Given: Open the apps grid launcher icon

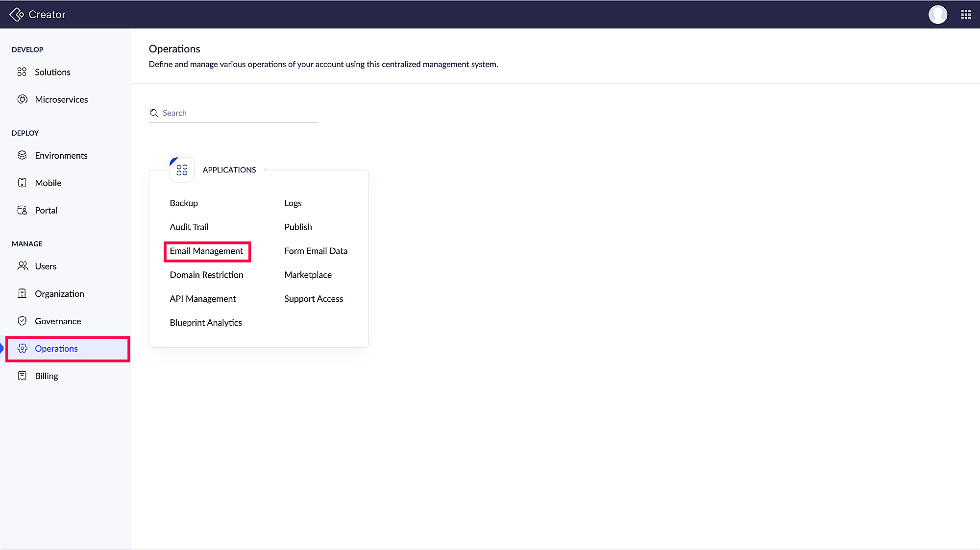Looking at the screenshot, I should [x=966, y=15].
